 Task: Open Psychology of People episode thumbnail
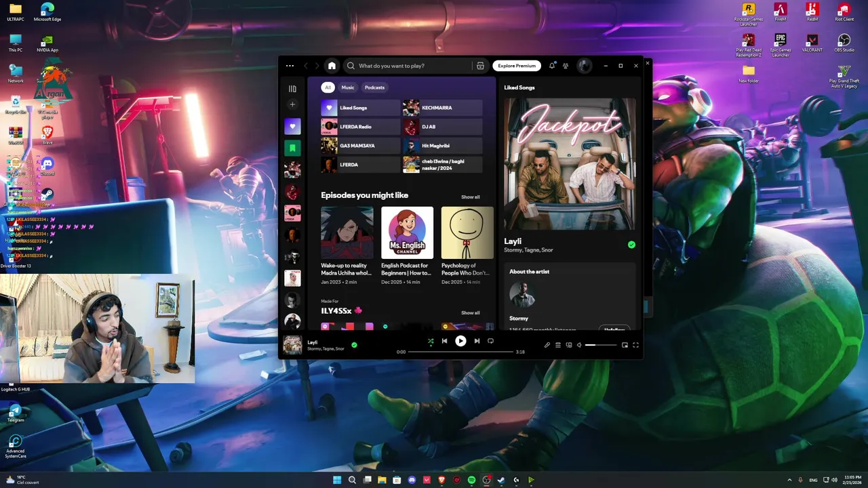467,232
